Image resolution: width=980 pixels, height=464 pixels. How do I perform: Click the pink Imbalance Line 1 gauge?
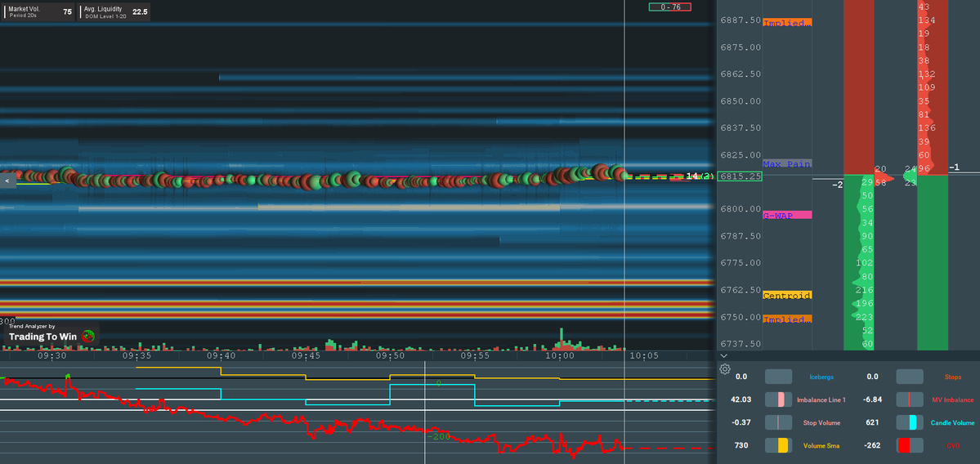pos(778,399)
